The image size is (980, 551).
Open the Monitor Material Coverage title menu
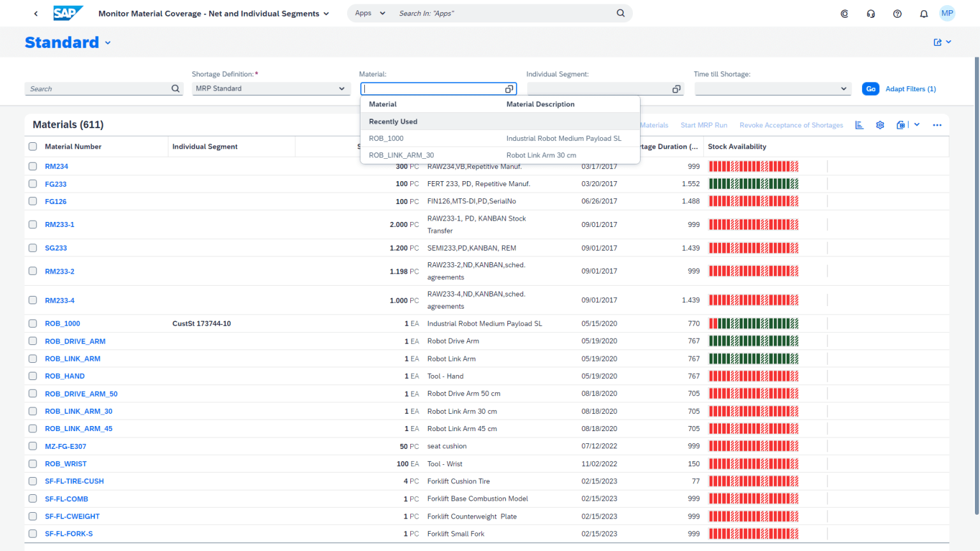(x=327, y=13)
